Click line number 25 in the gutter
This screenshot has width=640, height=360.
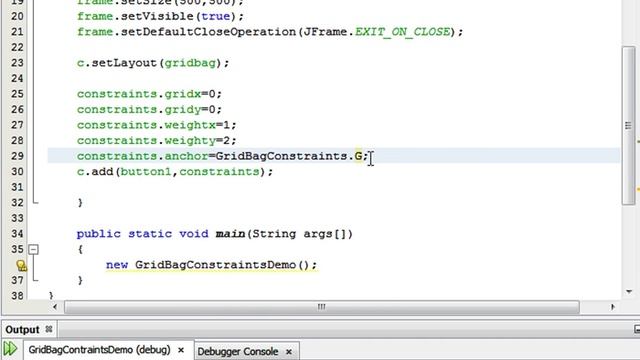[17, 94]
